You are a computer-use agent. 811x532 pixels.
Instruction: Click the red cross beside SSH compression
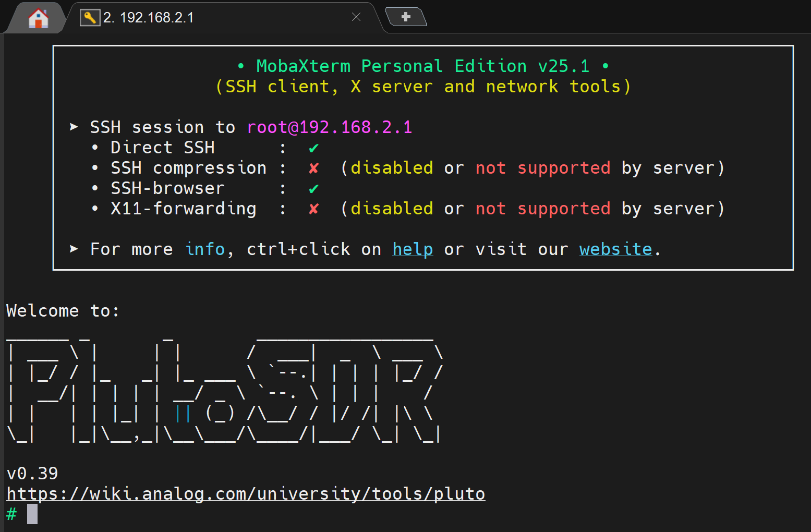click(313, 168)
